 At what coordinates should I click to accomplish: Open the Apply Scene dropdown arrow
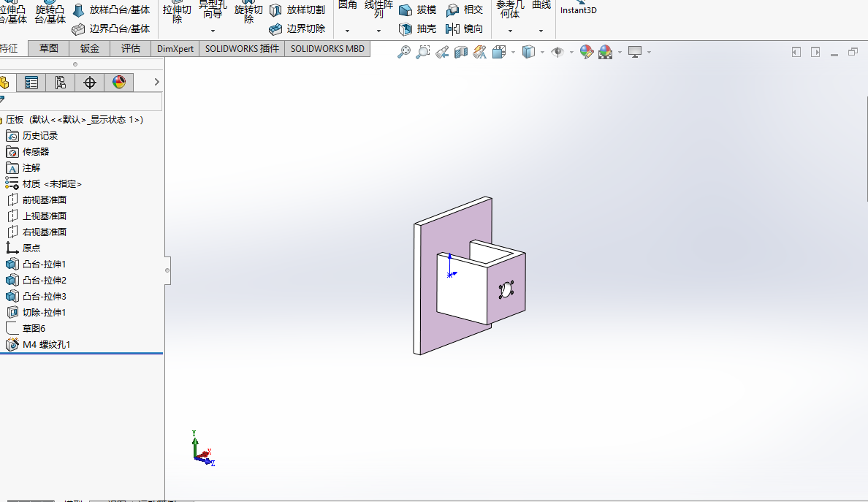tap(620, 52)
